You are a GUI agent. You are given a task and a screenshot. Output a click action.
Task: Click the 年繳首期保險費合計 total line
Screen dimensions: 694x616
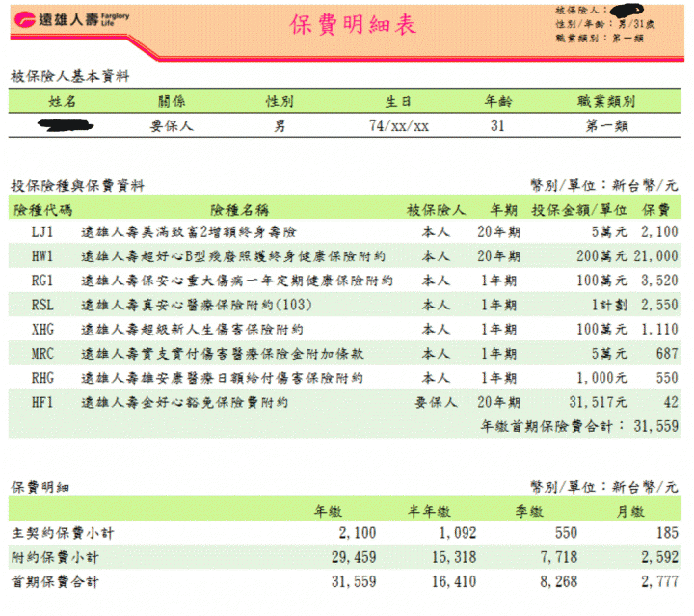[x=580, y=426]
